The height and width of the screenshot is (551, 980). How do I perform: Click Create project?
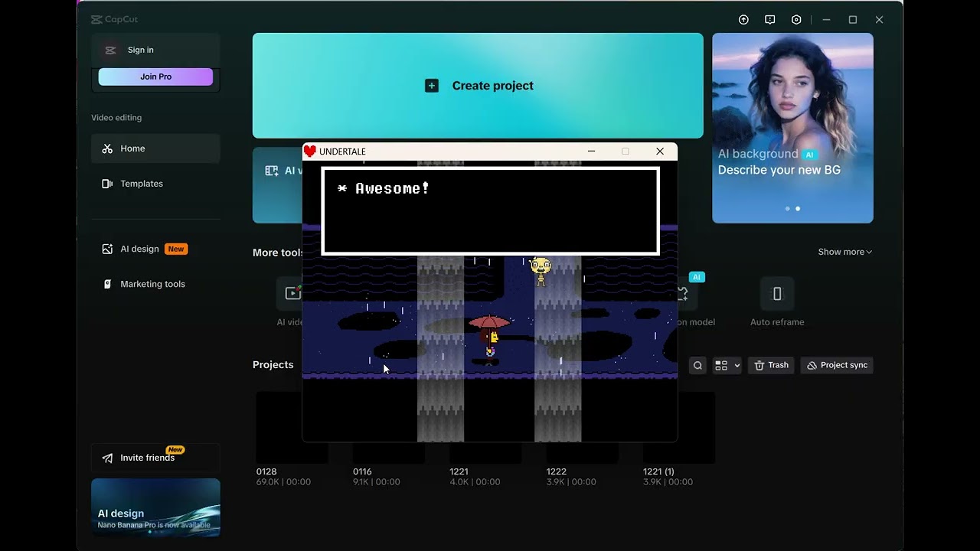coord(478,86)
